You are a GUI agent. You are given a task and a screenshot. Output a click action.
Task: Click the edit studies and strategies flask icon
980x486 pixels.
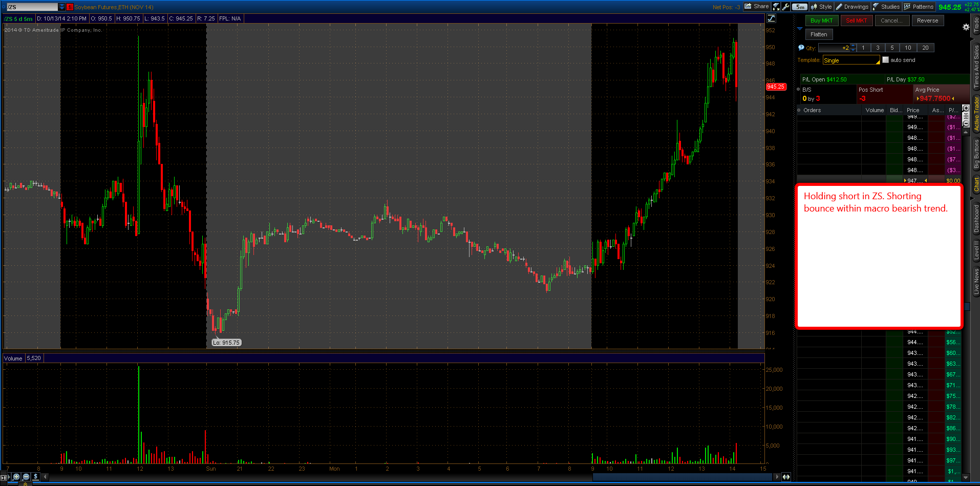click(x=776, y=7)
